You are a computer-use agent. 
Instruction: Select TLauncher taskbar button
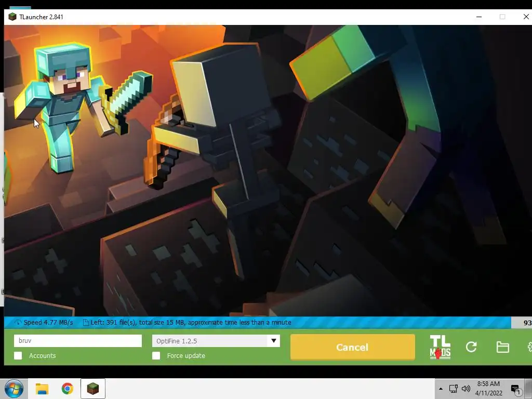[93, 389]
